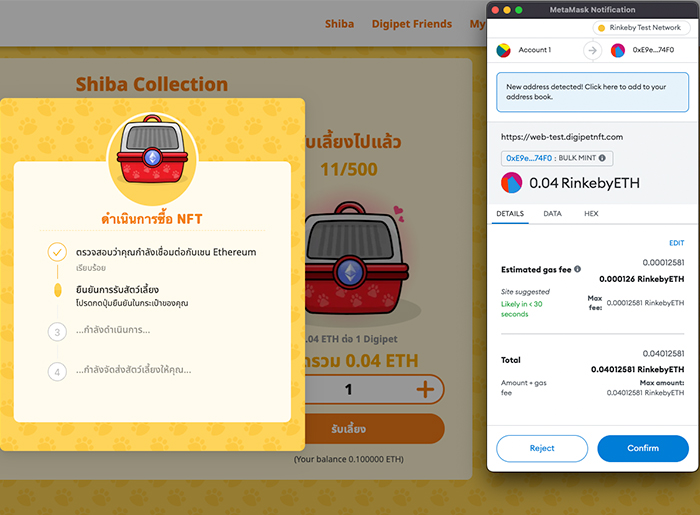The image size is (700, 515).
Task: Open Shiba menu in site header
Action: 339,24
